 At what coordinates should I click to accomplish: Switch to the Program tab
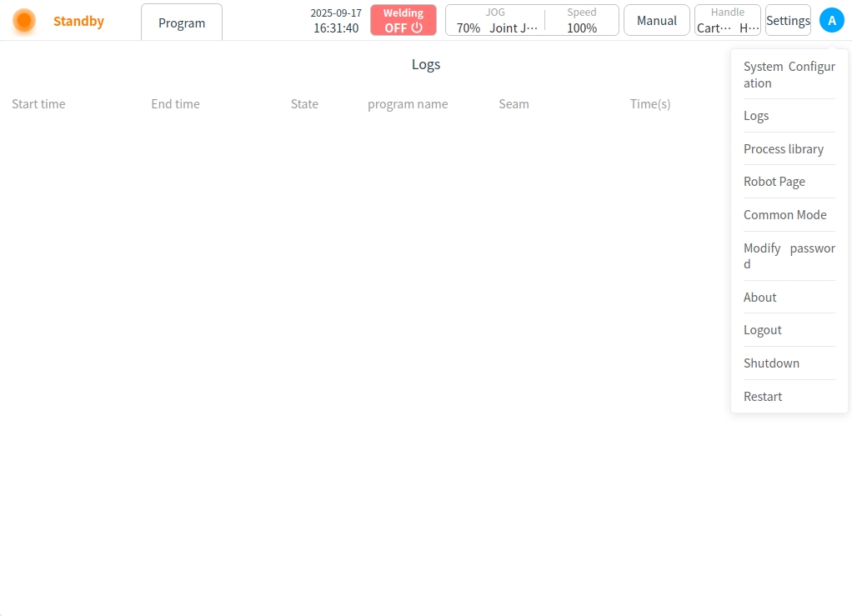[182, 23]
